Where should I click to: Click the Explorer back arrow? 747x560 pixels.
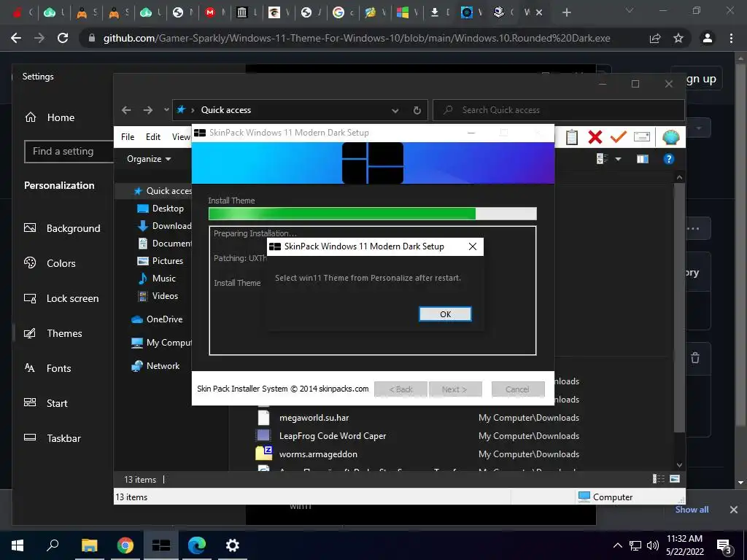pos(126,110)
